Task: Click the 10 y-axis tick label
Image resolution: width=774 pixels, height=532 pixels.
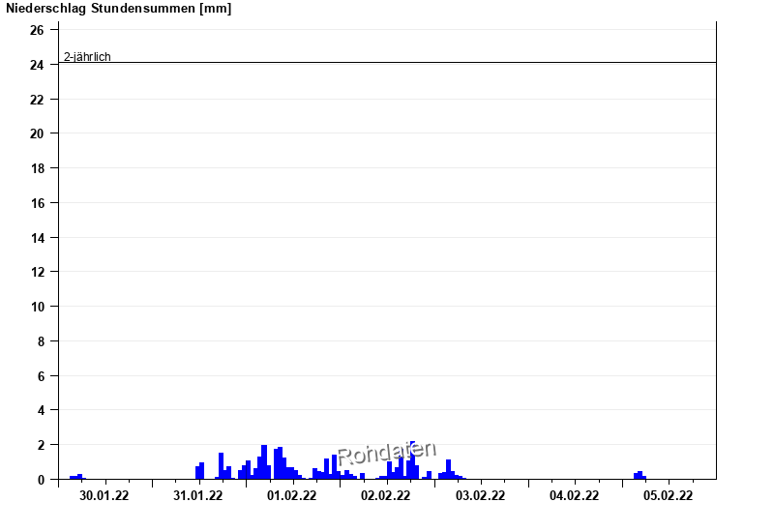Action: point(37,307)
